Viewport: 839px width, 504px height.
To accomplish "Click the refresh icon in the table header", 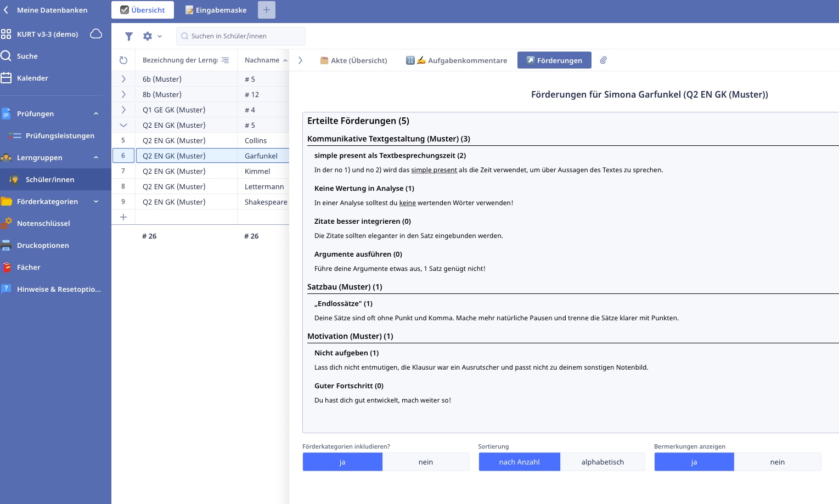I will (x=123, y=60).
